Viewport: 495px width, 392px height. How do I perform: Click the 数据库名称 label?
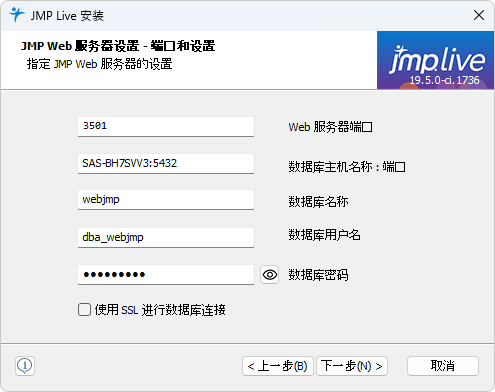pos(318,202)
